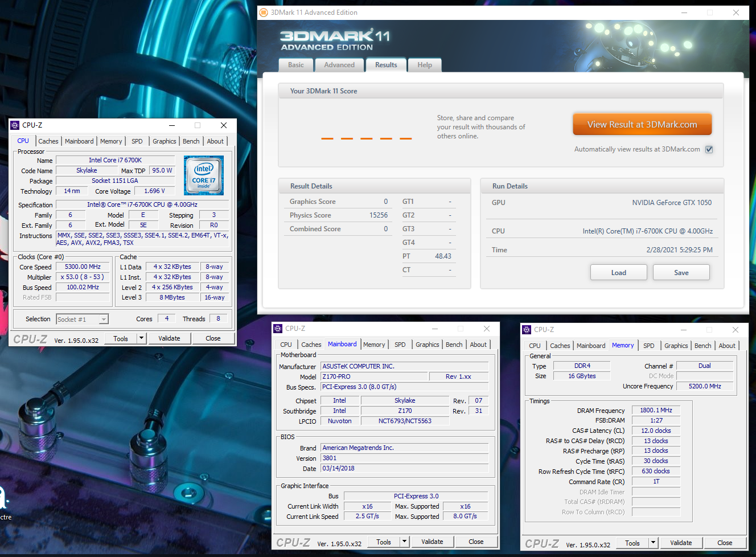
Task: Switch to the Advanced tab in 3DMark
Action: [339, 65]
